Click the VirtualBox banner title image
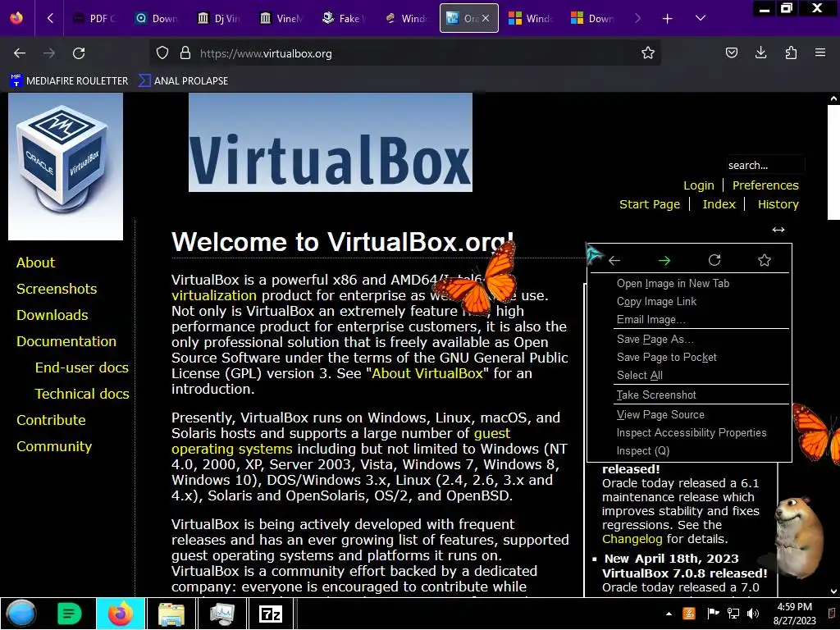 point(331,142)
